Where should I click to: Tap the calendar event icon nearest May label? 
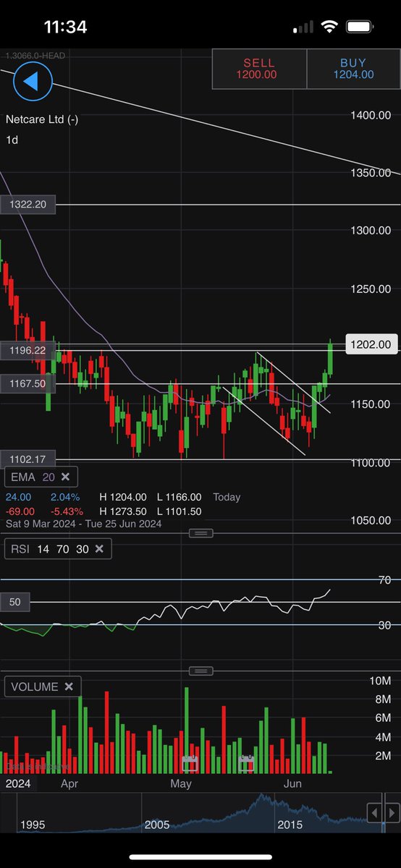pyautogui.click(x=190, y=763)
